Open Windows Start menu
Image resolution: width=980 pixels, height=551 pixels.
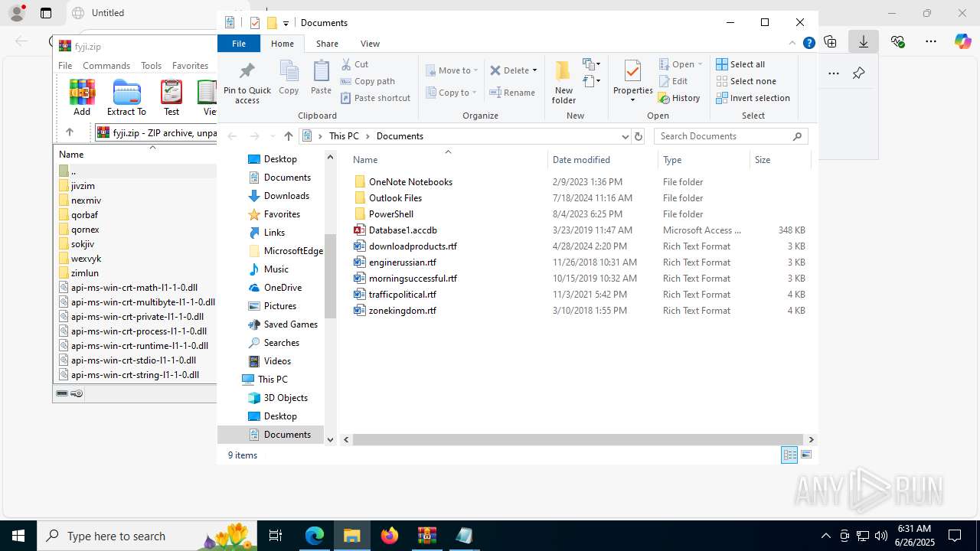[x=18, y=536]
